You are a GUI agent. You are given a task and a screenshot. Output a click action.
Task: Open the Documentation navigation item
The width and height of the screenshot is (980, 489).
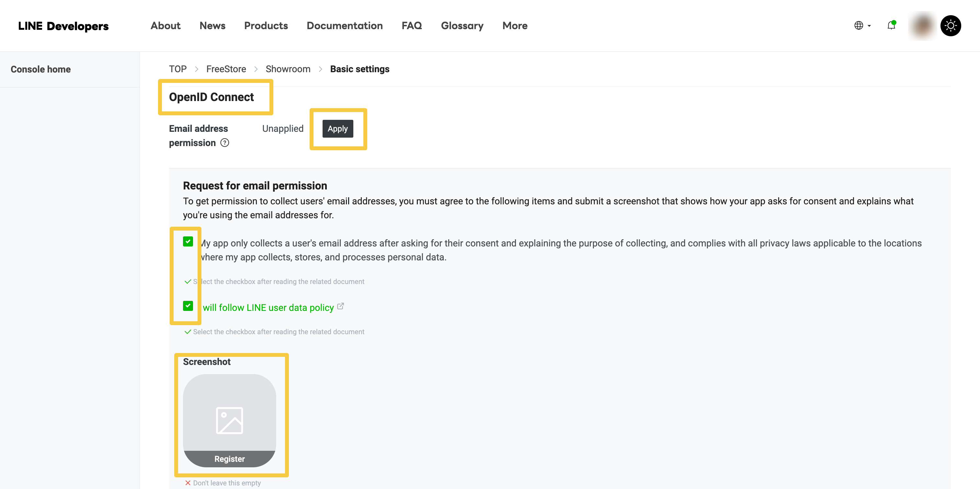pyautogui.click(x=344, y=26)
